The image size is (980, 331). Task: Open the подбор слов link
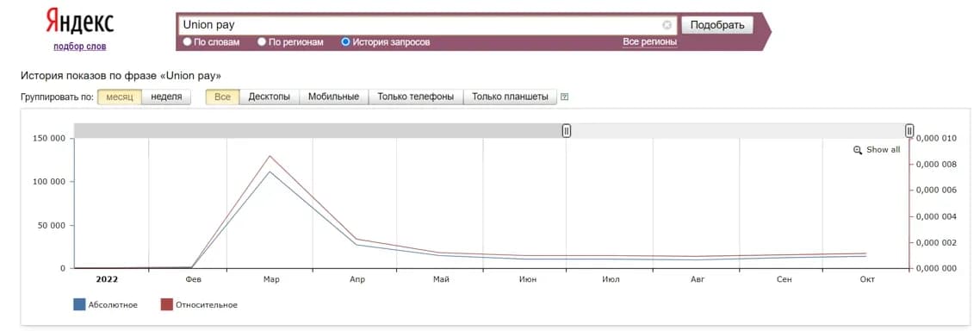coord(80,47)
